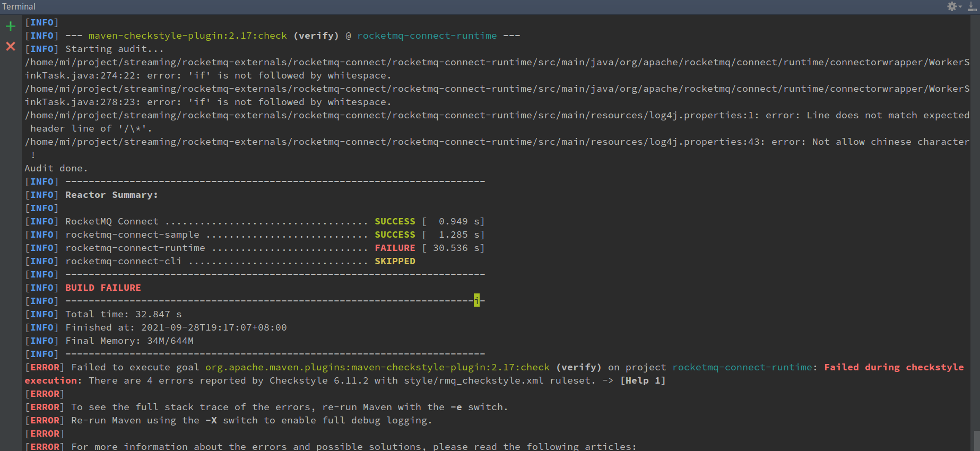Viewport: 980px width, 451px height.
Task: Click the '[Help 1]' reference
Action: tap(643, 380)
